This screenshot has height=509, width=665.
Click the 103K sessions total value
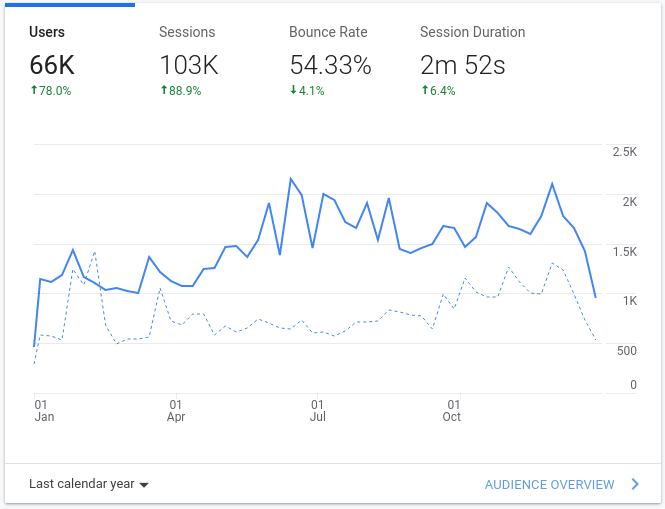(190, 66)
